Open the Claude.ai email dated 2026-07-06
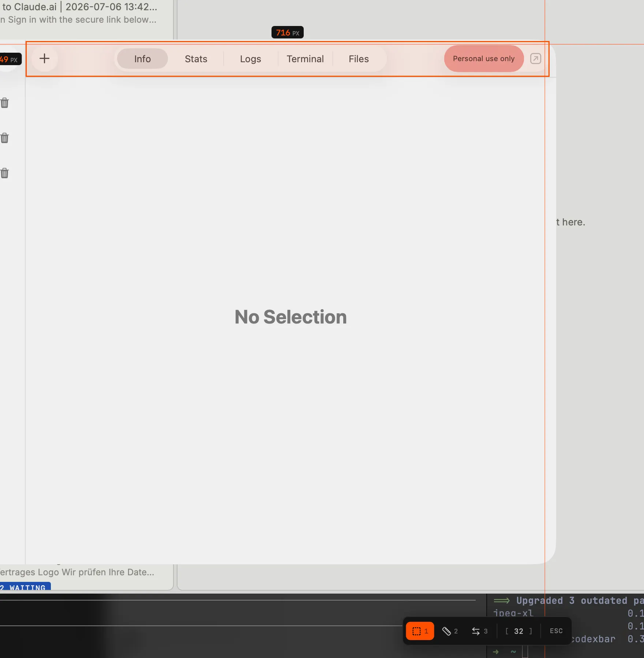 coord(80,7)
